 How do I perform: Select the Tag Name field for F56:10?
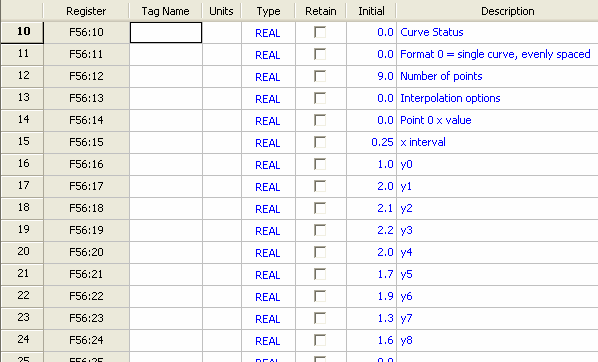[x=166, y=32]
